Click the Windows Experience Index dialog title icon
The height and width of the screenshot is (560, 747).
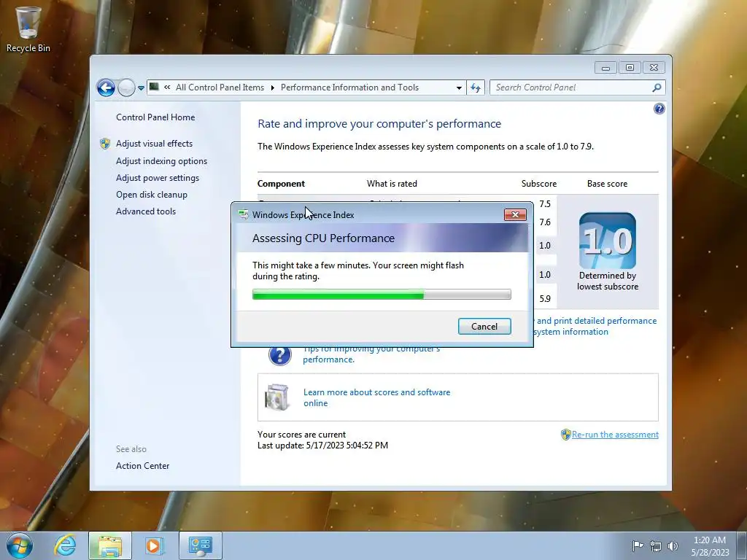[244, 215]
